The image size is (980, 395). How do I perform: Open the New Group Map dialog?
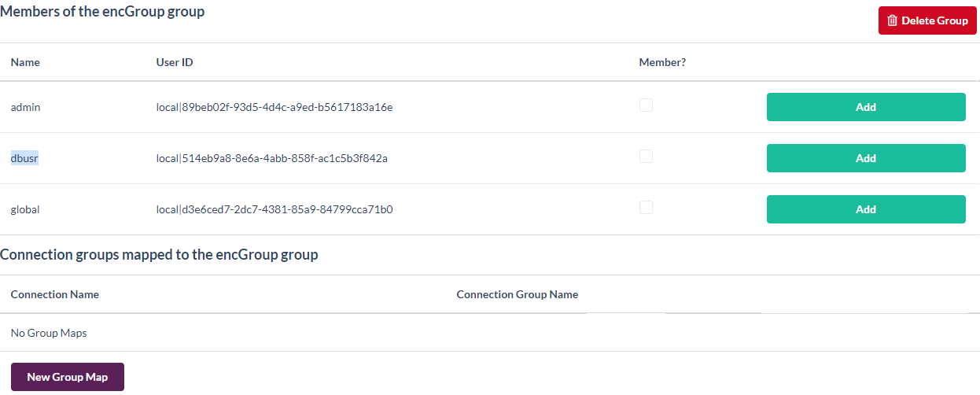68,377
